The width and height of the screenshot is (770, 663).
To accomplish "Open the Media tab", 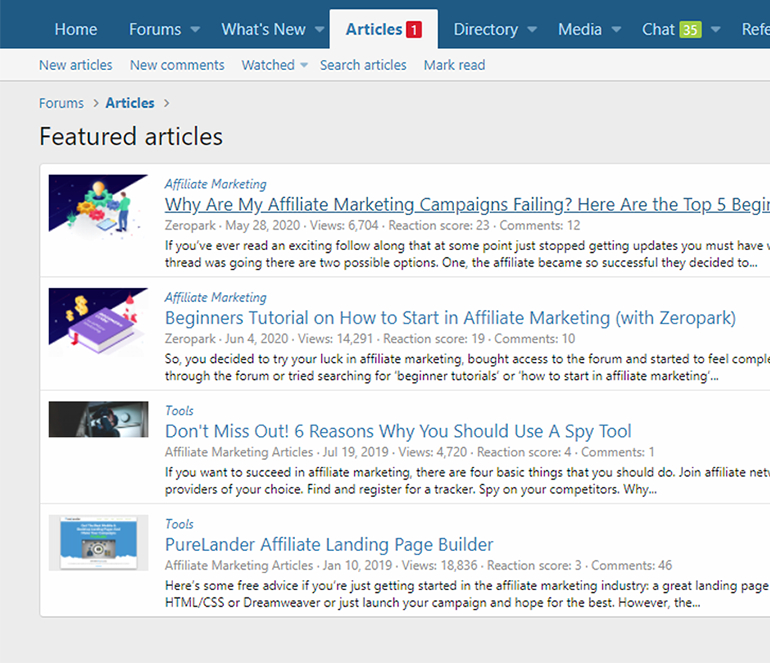I will click(x=579, y=29).
